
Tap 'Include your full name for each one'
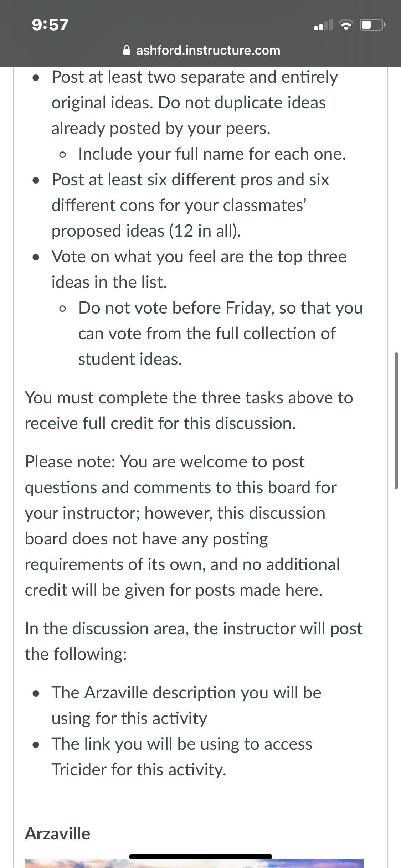pyautogui.click(x=212, y=154)
